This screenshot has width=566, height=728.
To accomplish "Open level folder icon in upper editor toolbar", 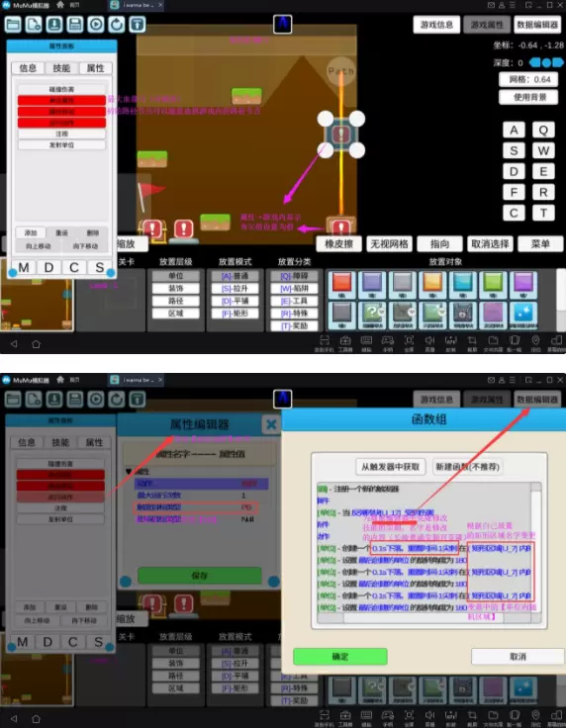I will [x=13, y=24].
